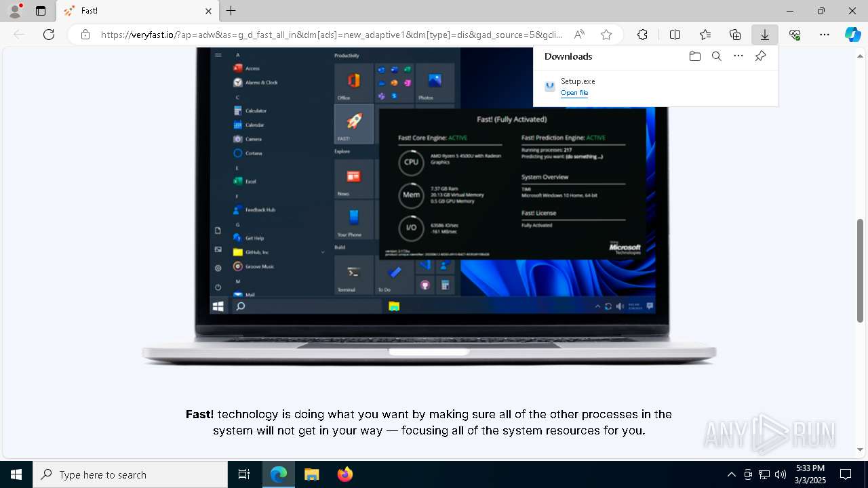Open Task View on taskbar
Image resolution: width=868 pixels, height=488 pixels.
tap(244, 474)
